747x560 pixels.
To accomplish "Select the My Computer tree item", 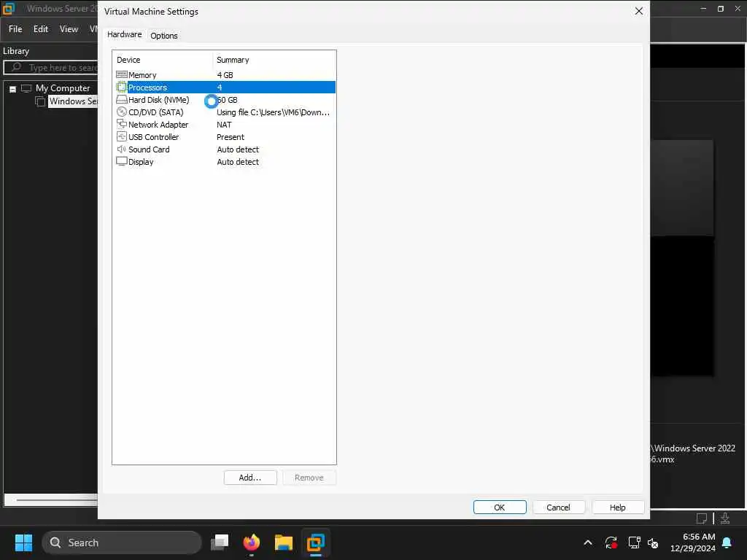I will [63, 88].
